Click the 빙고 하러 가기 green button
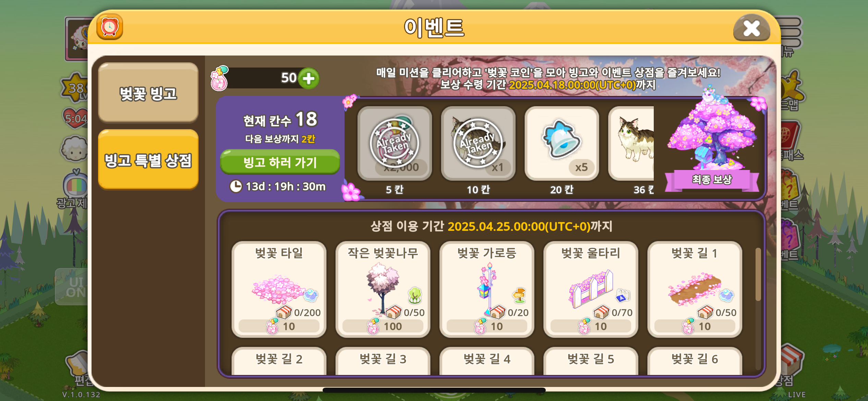The image size is (868, 401). [x=280, y=162]
